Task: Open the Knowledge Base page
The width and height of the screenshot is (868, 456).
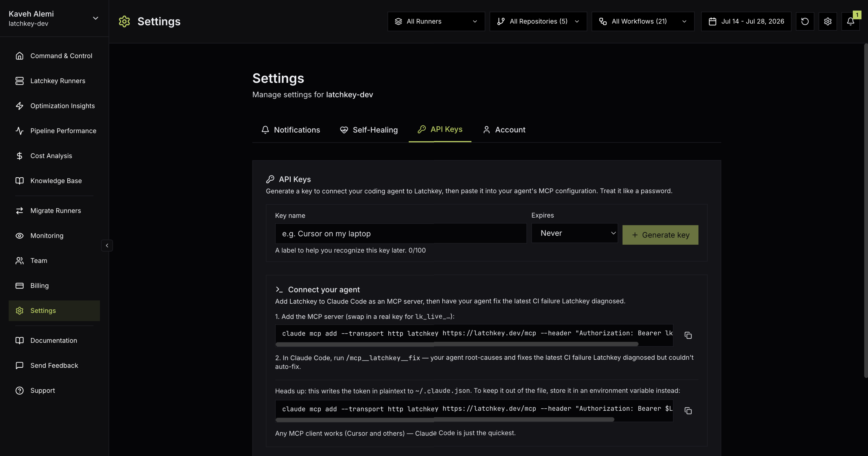Action: (x=54, y=180)
